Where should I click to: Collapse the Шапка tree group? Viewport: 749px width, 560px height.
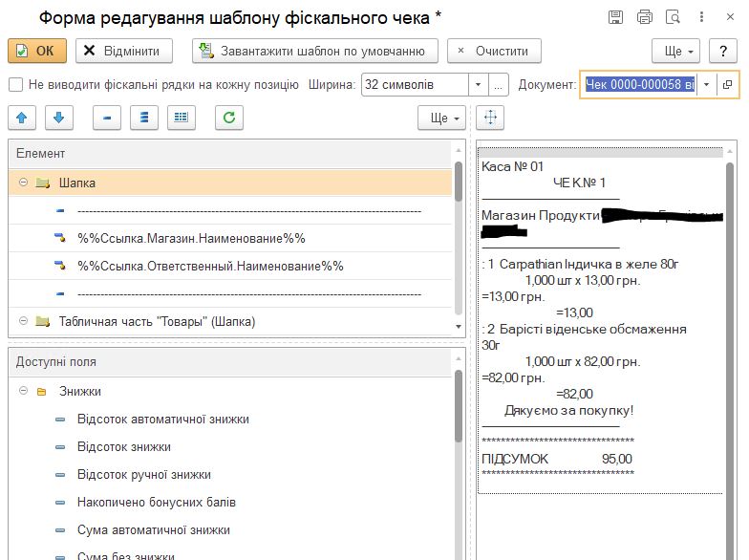click(x=23, y=183)
